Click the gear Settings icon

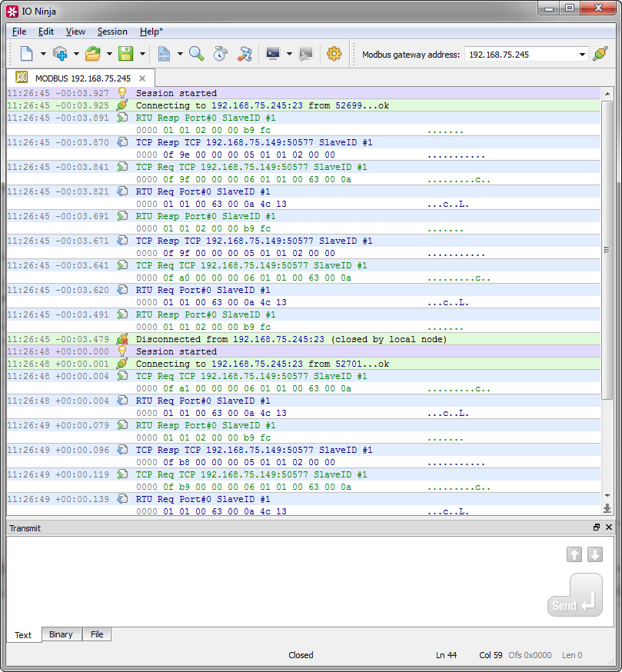point(334,54)
